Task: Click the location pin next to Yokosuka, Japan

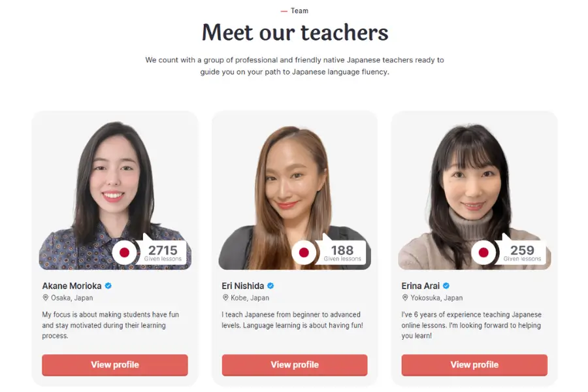Action: tap(405, 297)
